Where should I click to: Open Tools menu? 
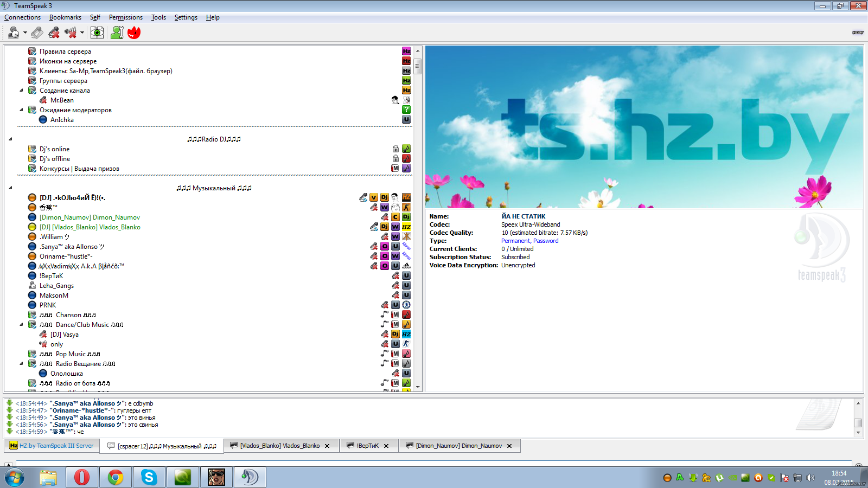click(158, 17)
